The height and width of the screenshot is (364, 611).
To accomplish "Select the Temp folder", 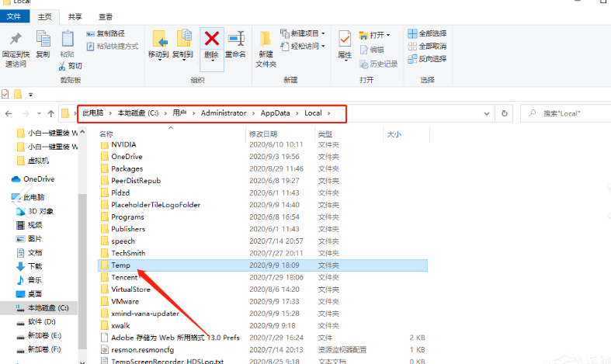I will click(x=262, y=265).
